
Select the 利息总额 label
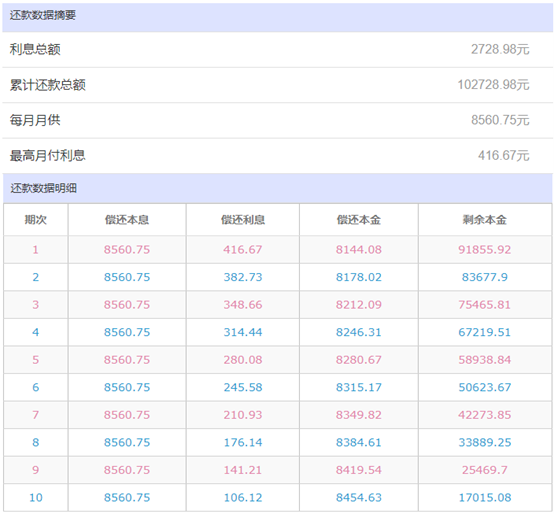(35, 49)
